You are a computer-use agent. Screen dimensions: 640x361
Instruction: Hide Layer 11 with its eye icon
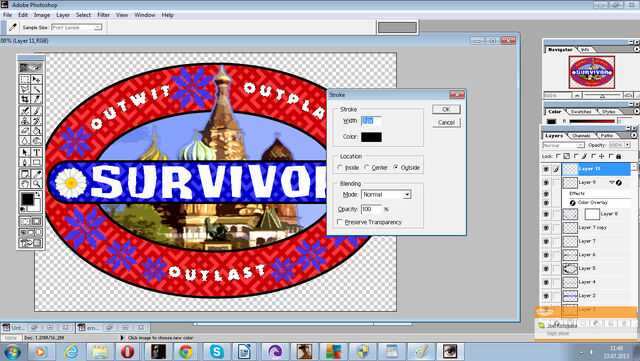[546, 169]
